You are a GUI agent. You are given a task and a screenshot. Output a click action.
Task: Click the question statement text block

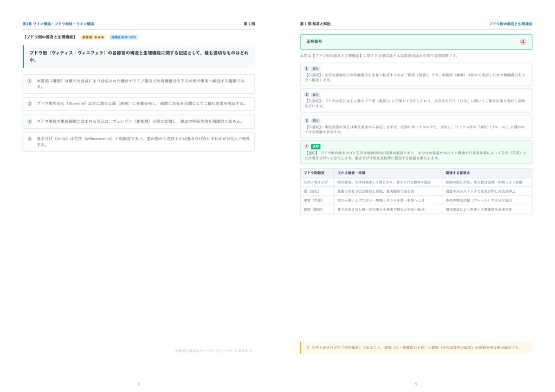(139, 56)
